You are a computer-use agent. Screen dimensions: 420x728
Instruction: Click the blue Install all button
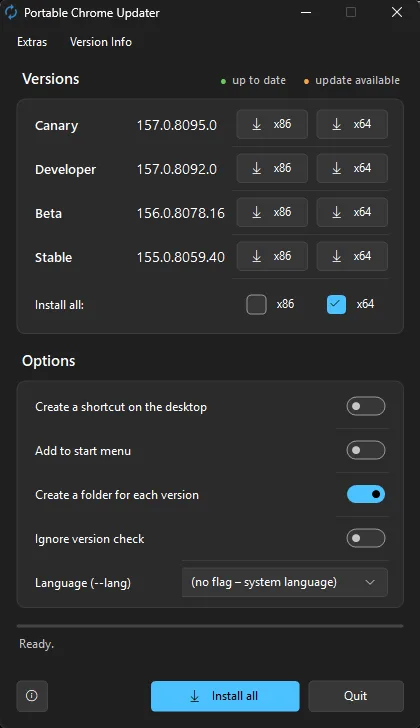225,696
